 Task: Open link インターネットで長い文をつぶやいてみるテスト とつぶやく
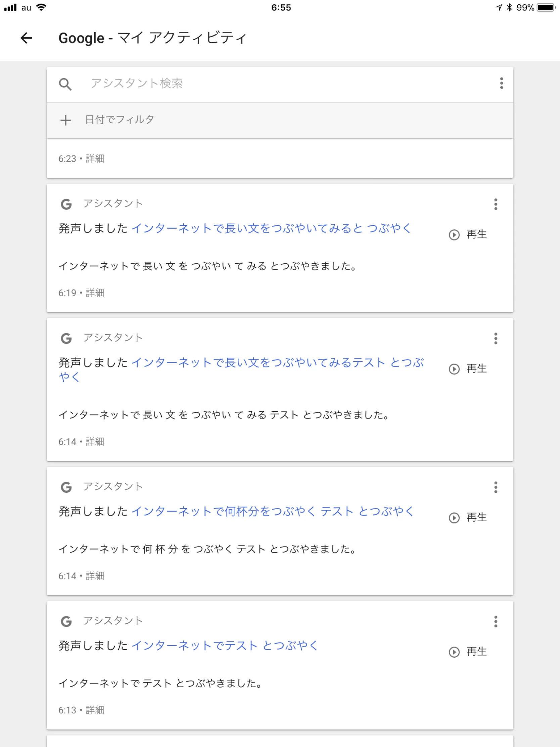pyautogui.click(x=241, y=369)
